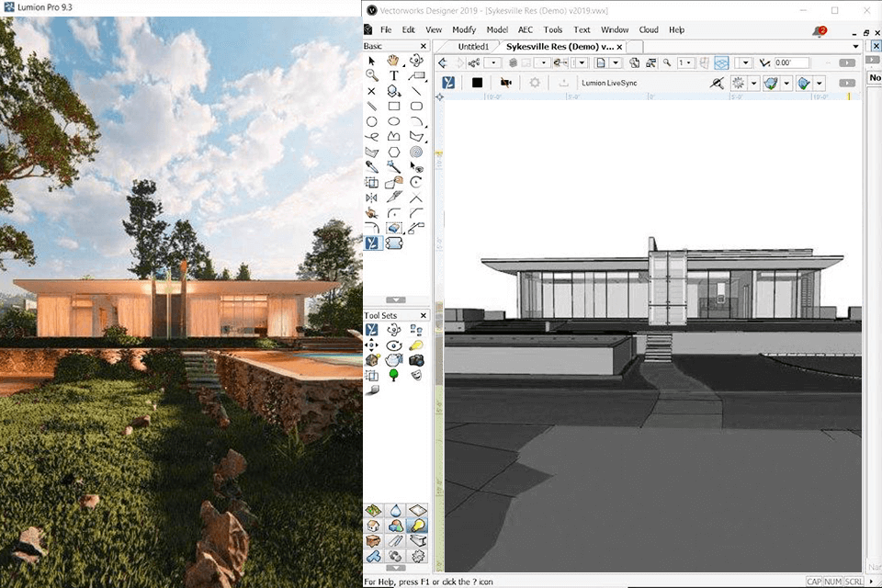This screenshot has width=882, height=588.
Task: Expand the Basic palette bottom arrow
Action: [395, 300]
